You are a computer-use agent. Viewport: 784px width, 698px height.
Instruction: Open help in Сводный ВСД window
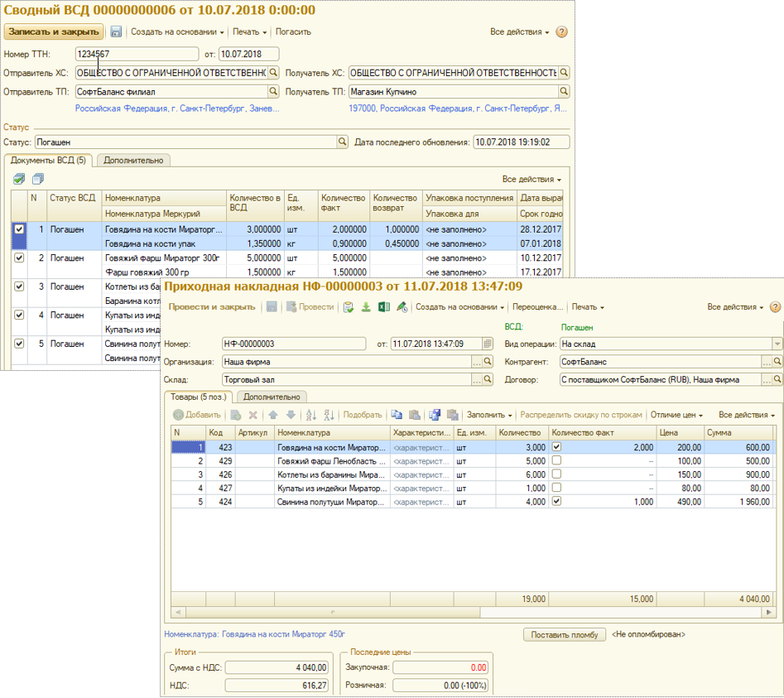tap(561, 32)
